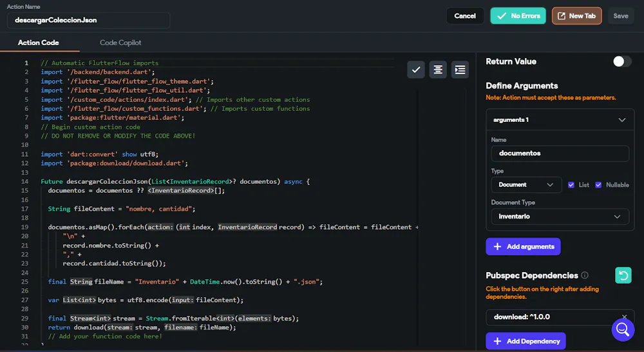Open the search magnifier floating button
Image resolution: width=644 pixels, height=352 pixels.
[x=623, y=329]
